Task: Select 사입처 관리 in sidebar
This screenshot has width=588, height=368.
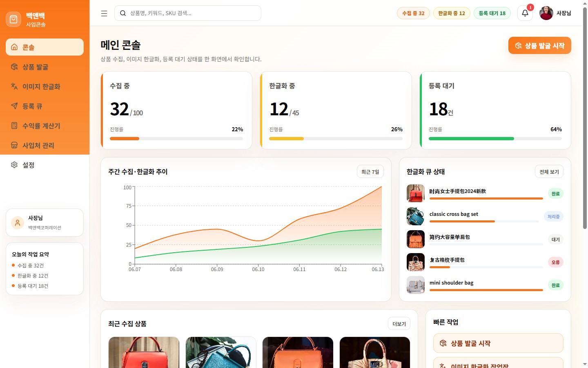Action: 45,145
